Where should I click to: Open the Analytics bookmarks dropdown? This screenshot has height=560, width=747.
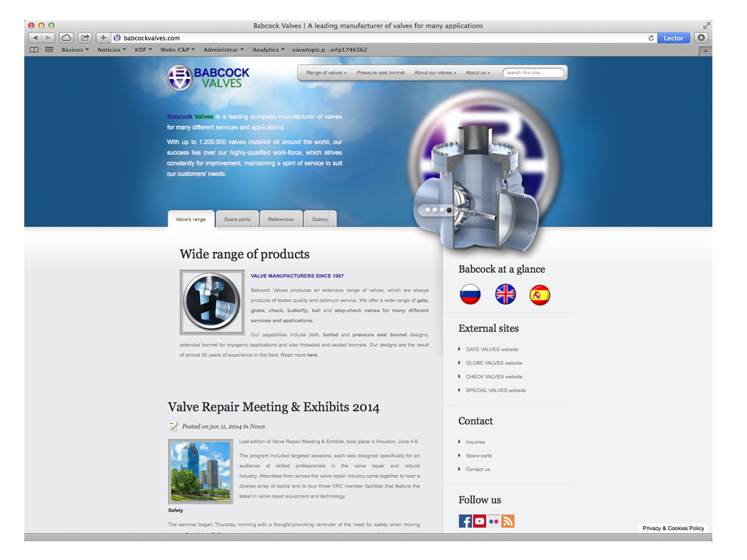[268, 50]
